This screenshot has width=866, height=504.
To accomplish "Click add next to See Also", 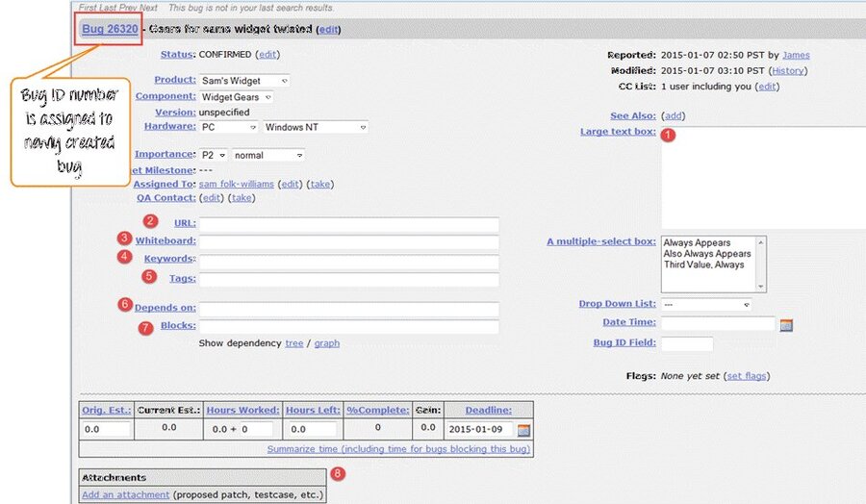I will (673, 115).
